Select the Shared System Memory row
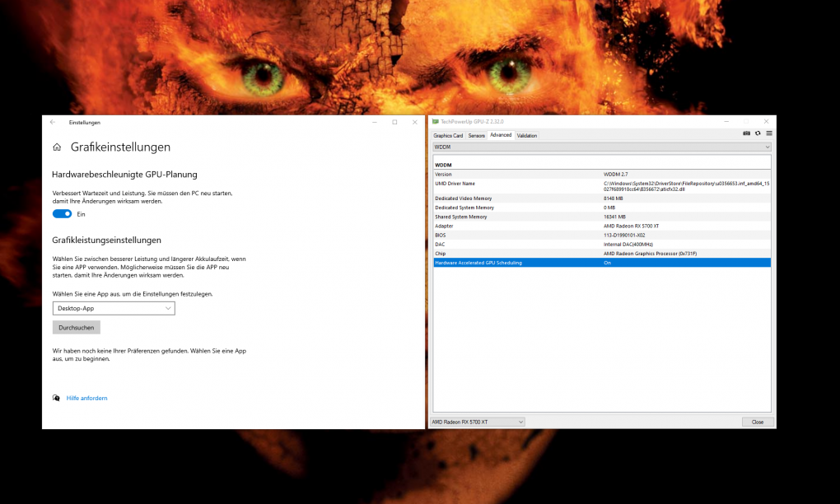Screen dimensions: 840x504 [602, 217]
